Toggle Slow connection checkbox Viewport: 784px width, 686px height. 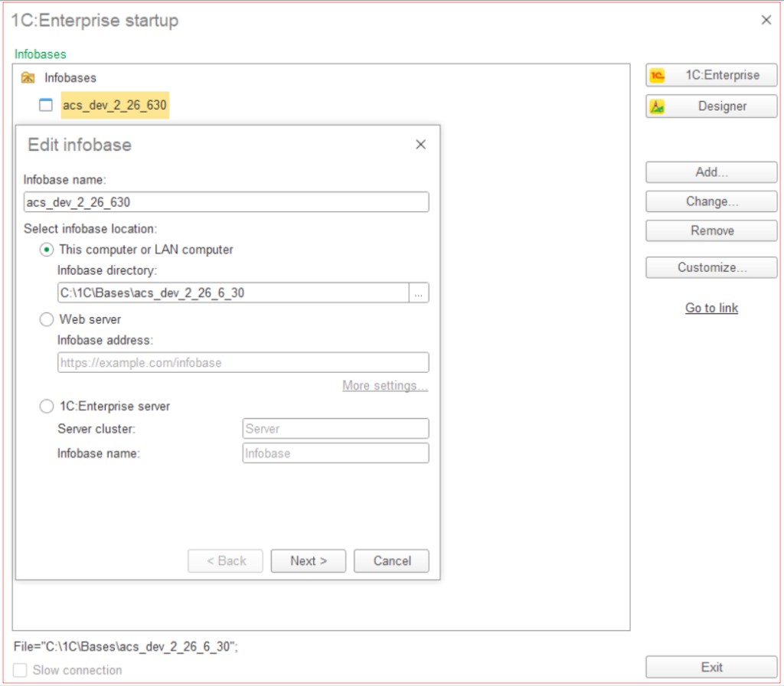[x=20, y=670]
